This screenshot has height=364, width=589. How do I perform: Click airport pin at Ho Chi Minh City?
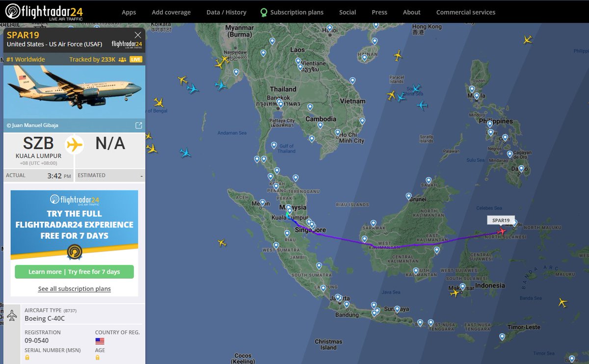tap(338, 132)
